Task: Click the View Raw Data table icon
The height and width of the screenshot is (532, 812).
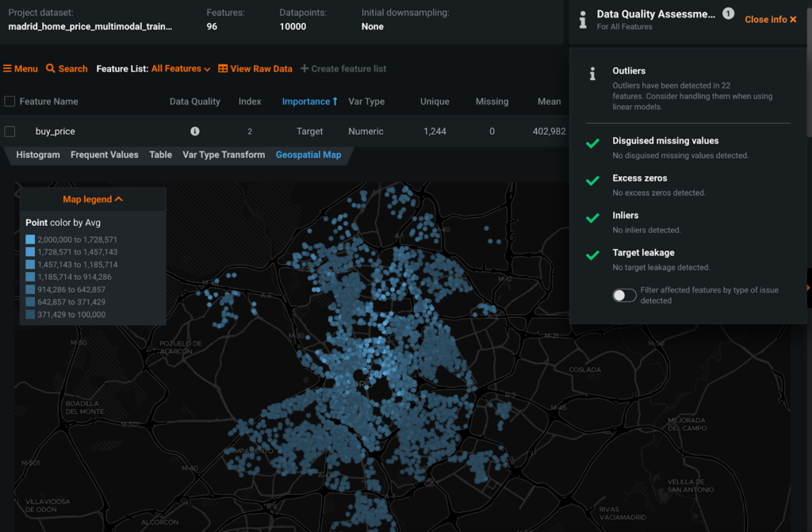Action: pyautogui.click(x=223, y=68)
